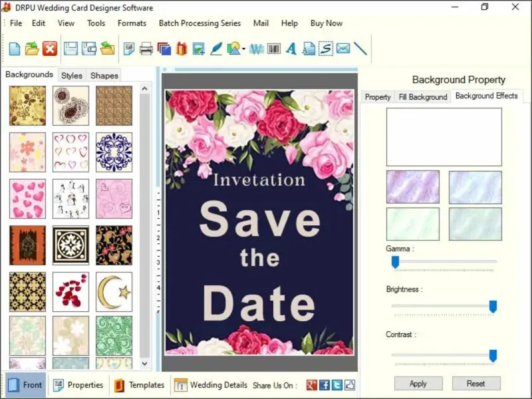Open the Formats menu
Screen dimensions: 532x399
coord(132,23)
